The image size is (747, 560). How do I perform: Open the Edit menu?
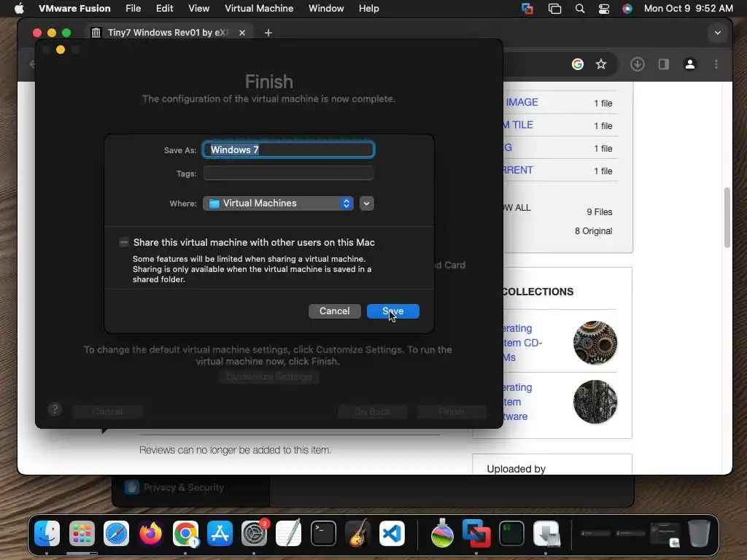(x=164, y=8)
